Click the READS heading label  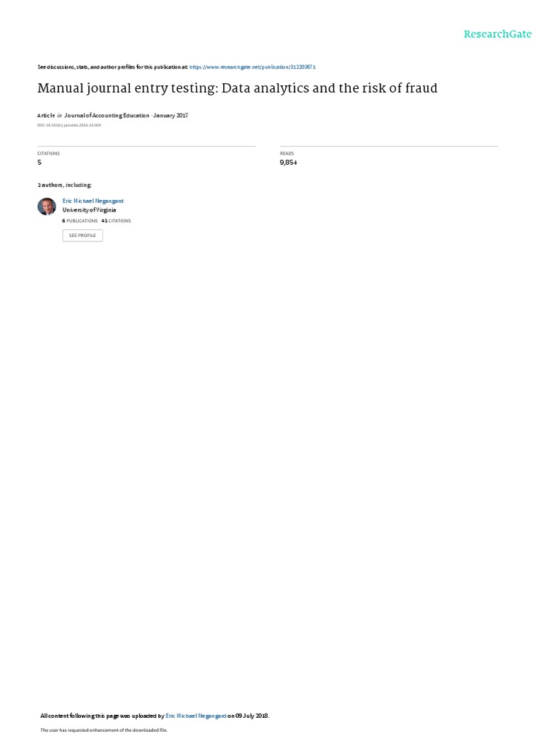click(x=287, y=153)
